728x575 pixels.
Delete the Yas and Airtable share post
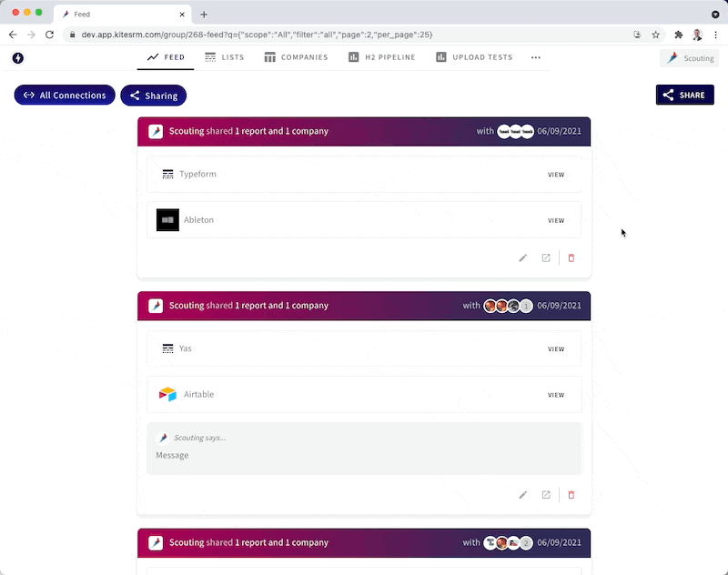pyautogui.click(x=571, y=495)
